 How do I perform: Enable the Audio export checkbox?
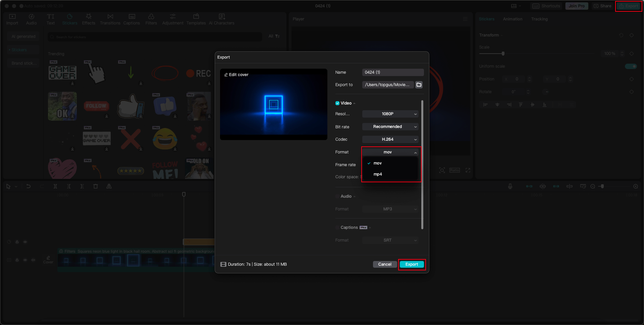tap(337, 196)
